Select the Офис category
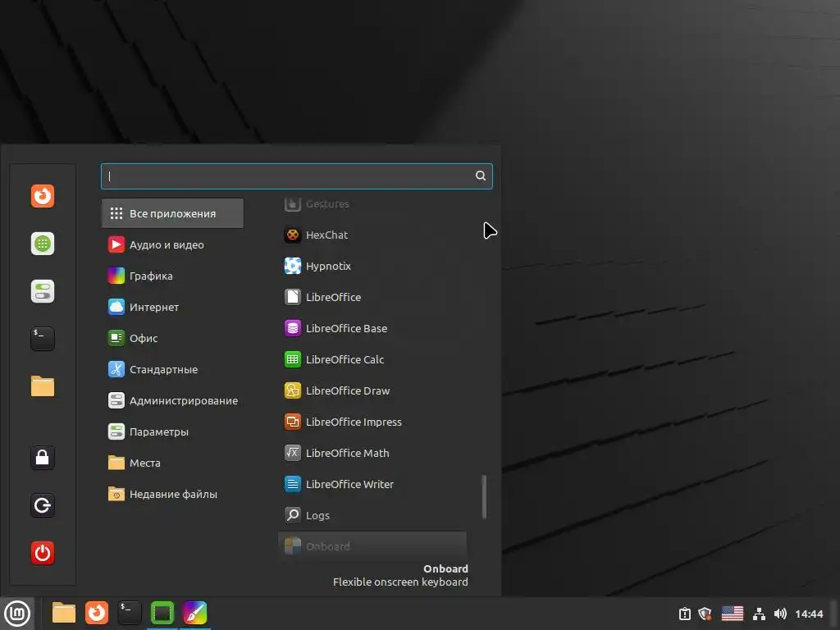This screenshot has height=630, width=840. 172,338
